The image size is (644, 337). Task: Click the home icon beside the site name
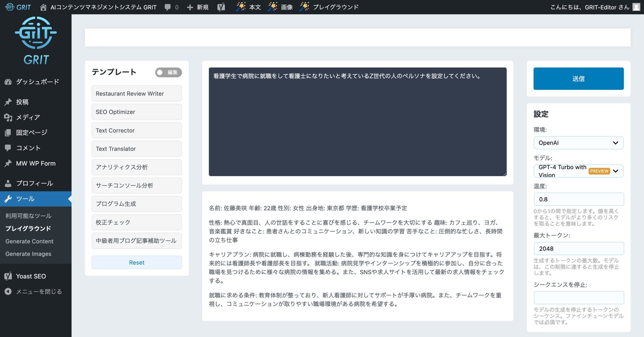[x=43, y=7]
